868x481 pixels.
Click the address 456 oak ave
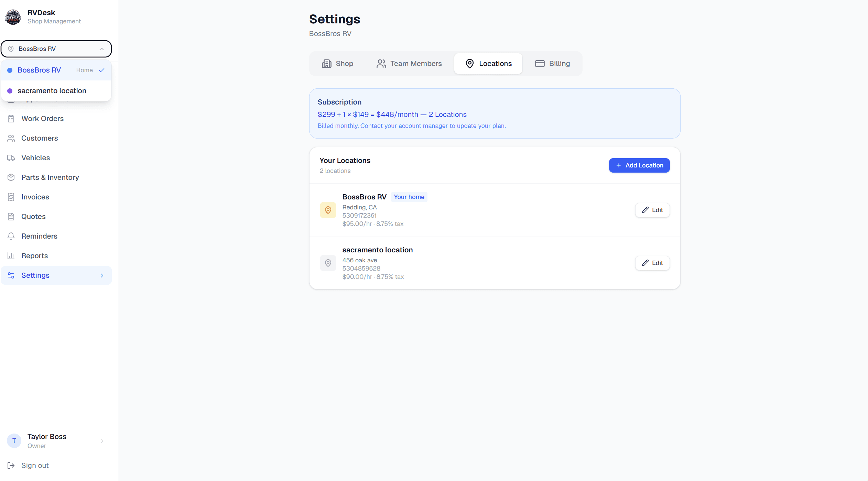coord(360,260)
